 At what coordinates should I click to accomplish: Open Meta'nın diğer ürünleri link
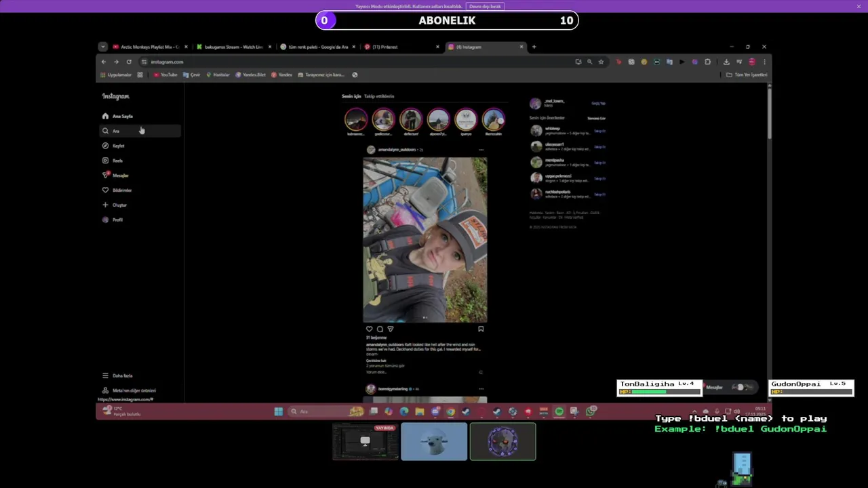click(129, 390)
